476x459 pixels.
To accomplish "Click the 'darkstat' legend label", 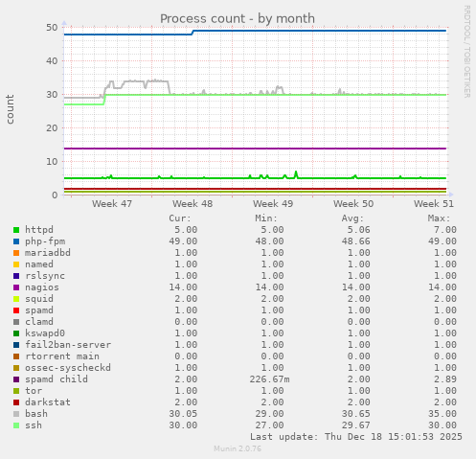I will pos(48,402).
